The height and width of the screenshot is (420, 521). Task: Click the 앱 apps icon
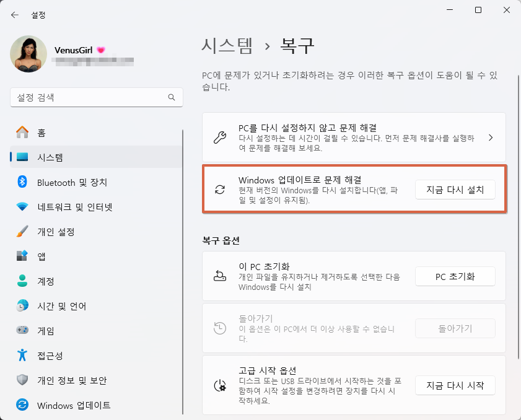pyautogui.click(x=22, y=256)
